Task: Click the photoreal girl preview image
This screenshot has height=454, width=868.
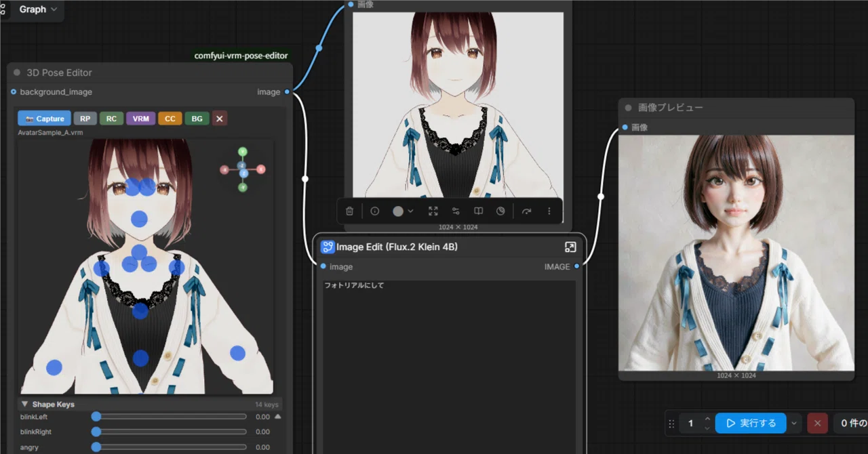Action: [736, 253]
